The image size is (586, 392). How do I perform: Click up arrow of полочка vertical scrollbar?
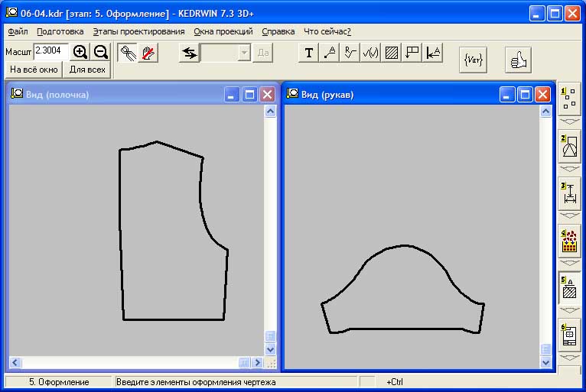click(x=270, y=112)
